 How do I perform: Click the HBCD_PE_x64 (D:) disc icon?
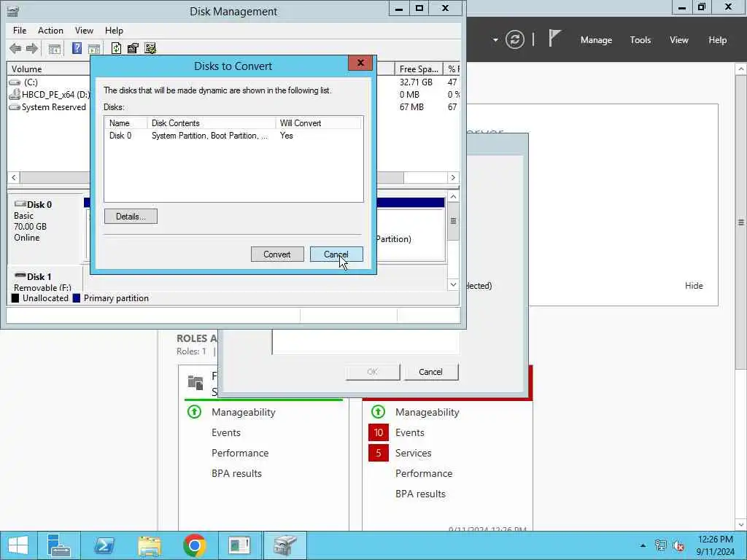[15, 94]
